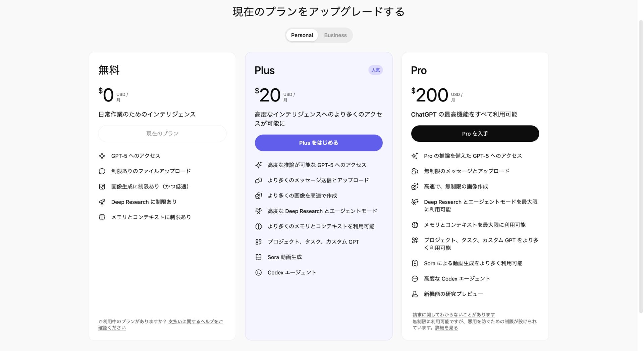Image resolution: width=644 pixels, height=351 pixels.
Task: Click the Pro を入手 button
Action: (x=475, y=133)
